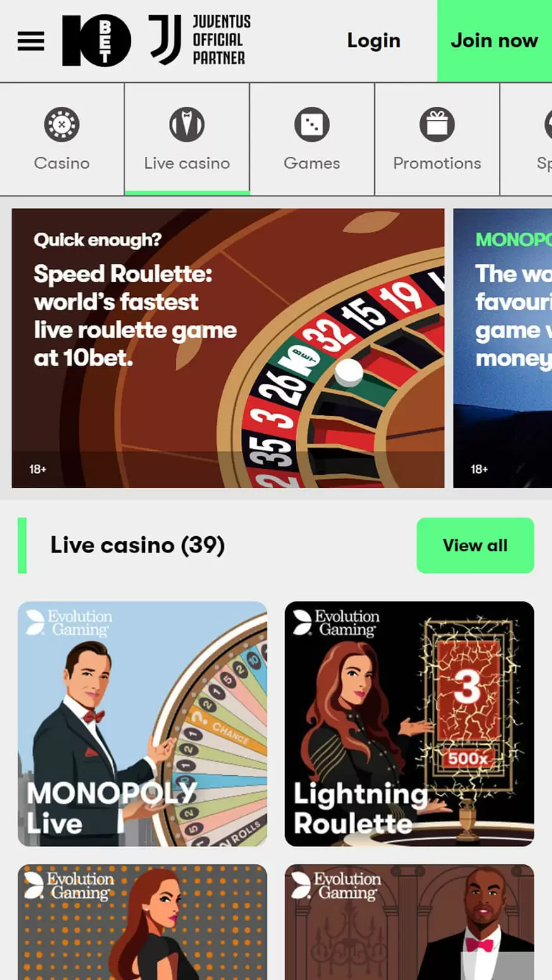Click the View all button

475,546
